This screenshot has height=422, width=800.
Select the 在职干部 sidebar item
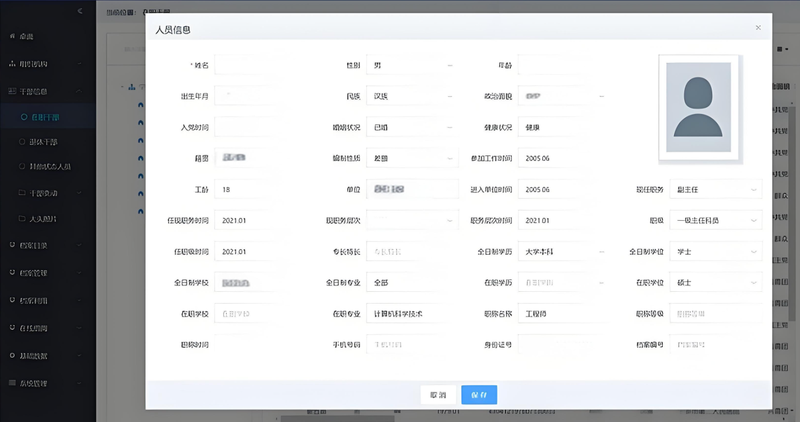[45, 116]
